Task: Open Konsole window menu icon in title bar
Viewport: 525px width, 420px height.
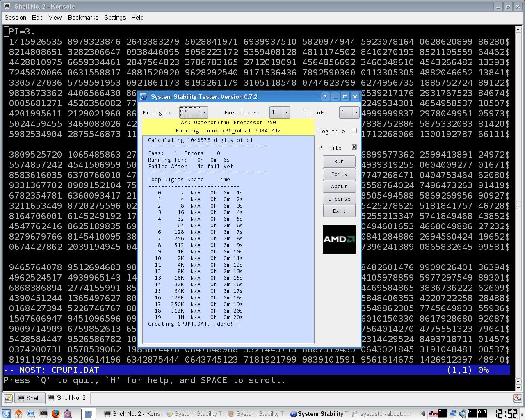Action: (x=7, y=6)
